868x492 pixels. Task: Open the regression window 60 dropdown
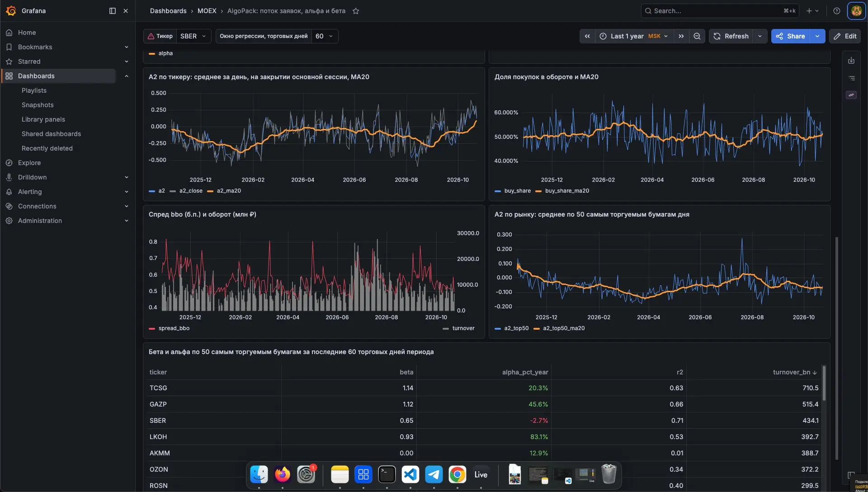click(x=325, y=36)
